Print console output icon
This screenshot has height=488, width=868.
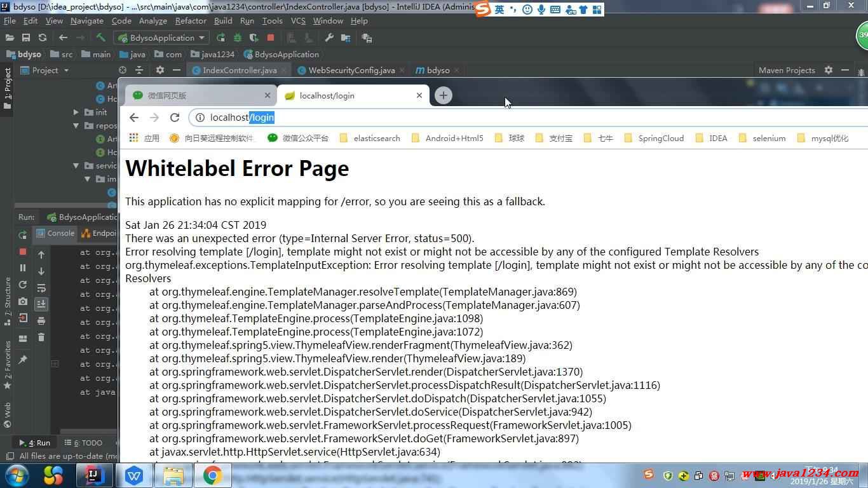(x=41, y=321)
